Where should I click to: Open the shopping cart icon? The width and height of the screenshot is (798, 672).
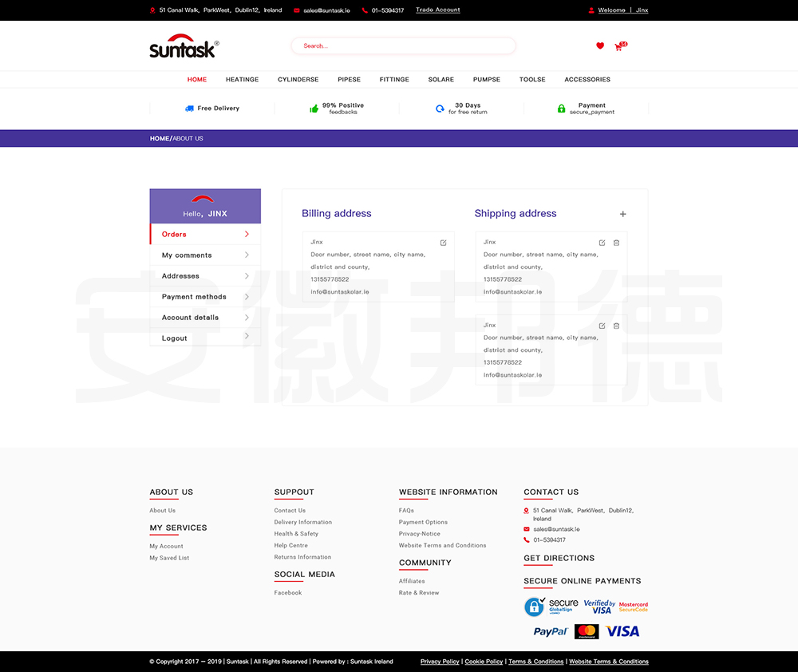[x=618, y=47]
